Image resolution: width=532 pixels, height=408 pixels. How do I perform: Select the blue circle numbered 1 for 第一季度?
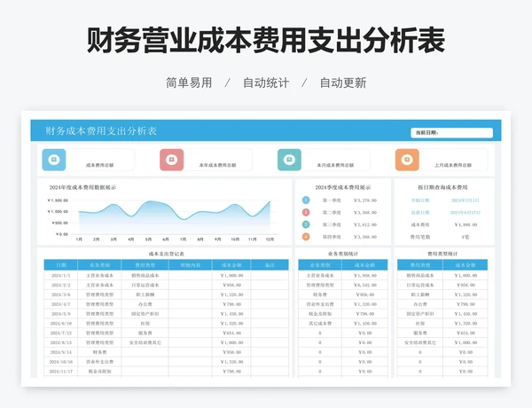[x=306, y=200]
